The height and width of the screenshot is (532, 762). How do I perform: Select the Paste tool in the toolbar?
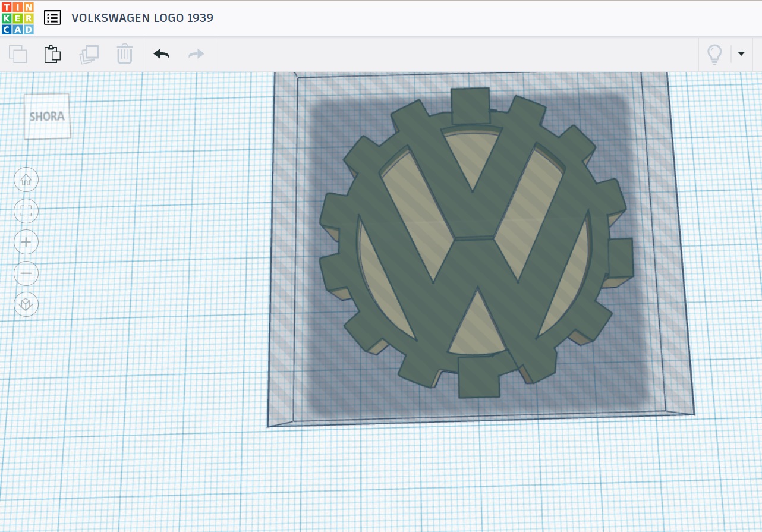tap(52, 53)
